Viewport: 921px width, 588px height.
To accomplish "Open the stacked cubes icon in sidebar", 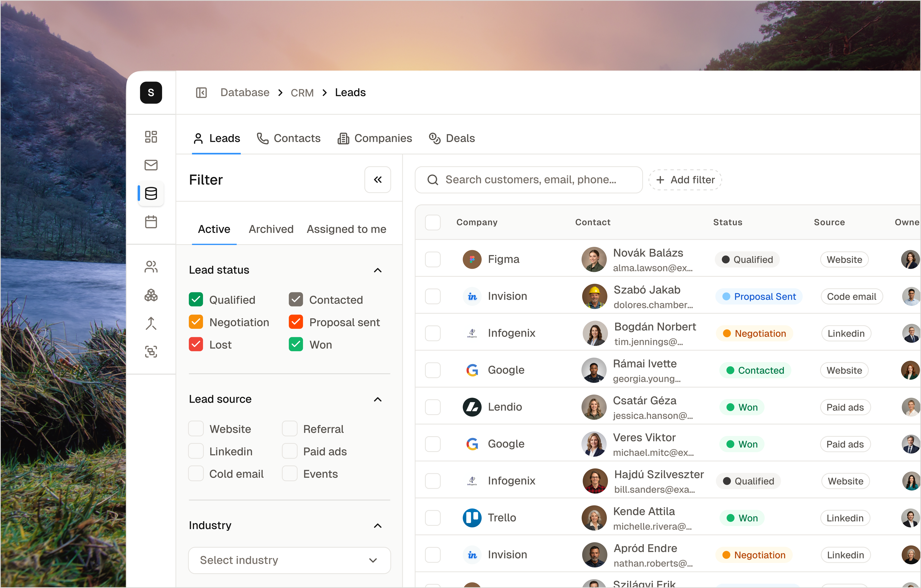I will click(151, 295).
